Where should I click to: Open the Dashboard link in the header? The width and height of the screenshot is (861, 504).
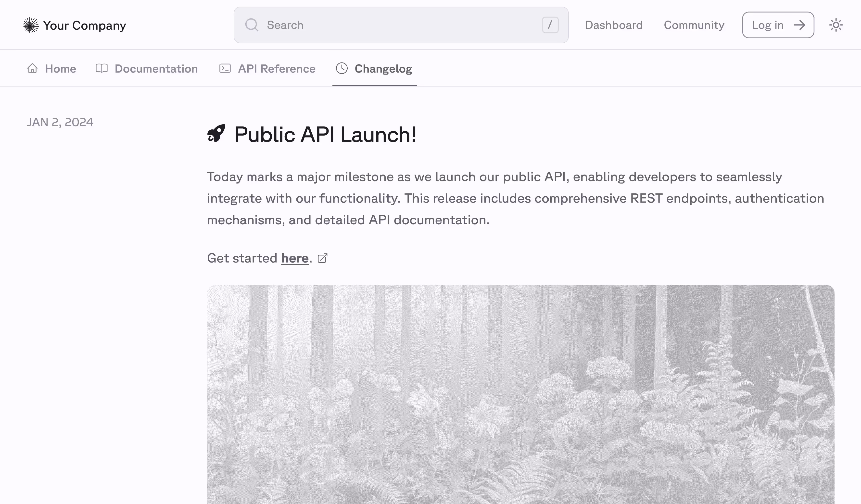614,25
